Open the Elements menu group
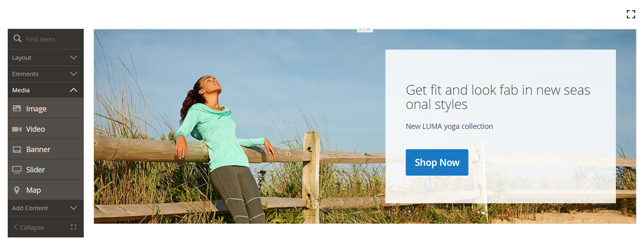This screenshot has height=248, width=644. 46,74
